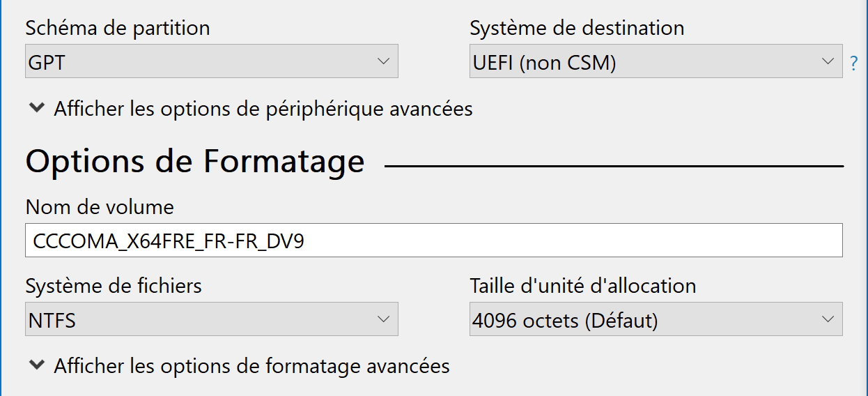Click the blue question mark help icon
The image size is (868, 396).
click(853, 64)
